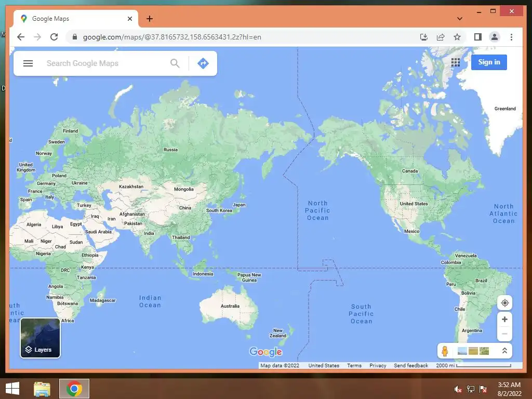Zoom in on the map with plus
Viewport: 532px width, 399px height.
coord(504,320)
